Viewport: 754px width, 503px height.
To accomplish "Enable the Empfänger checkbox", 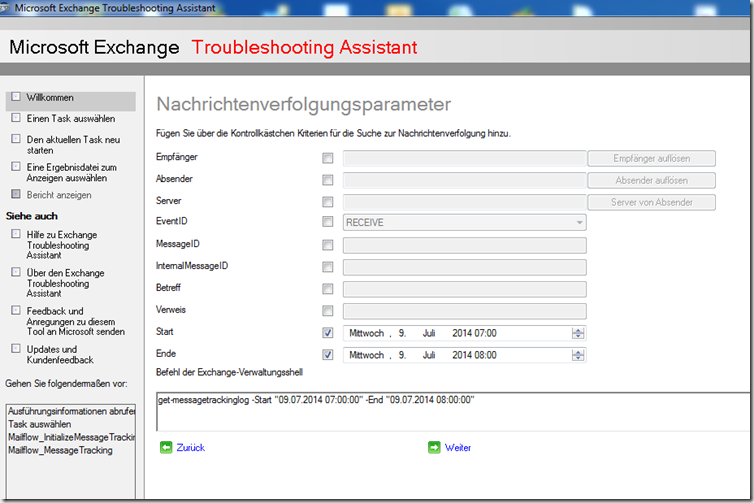I will (x=328, y=158).
